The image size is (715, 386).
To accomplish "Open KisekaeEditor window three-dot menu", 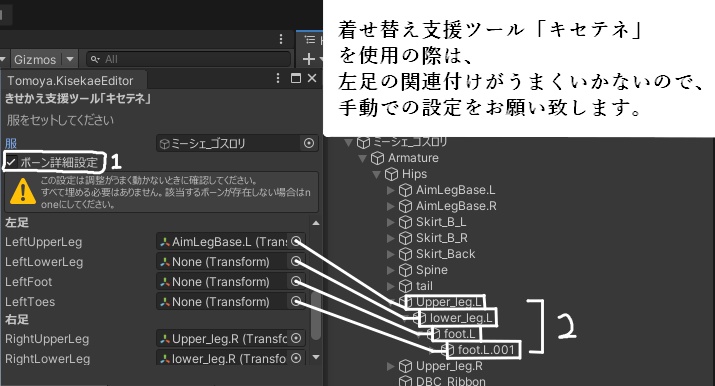I will (x=278, y=78).
